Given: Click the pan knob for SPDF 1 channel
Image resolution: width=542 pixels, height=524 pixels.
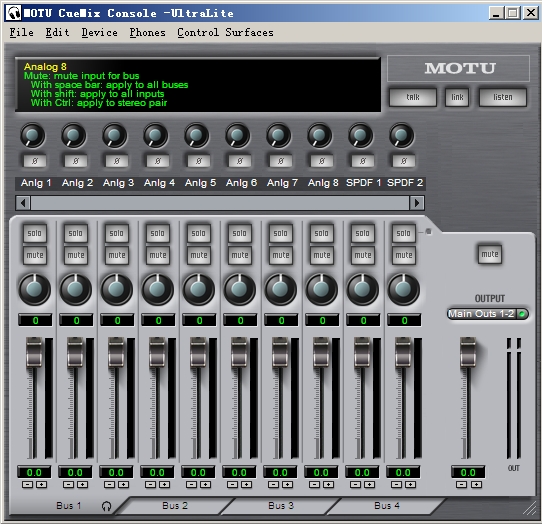Looking at the screenshot, I should (363, 290).
